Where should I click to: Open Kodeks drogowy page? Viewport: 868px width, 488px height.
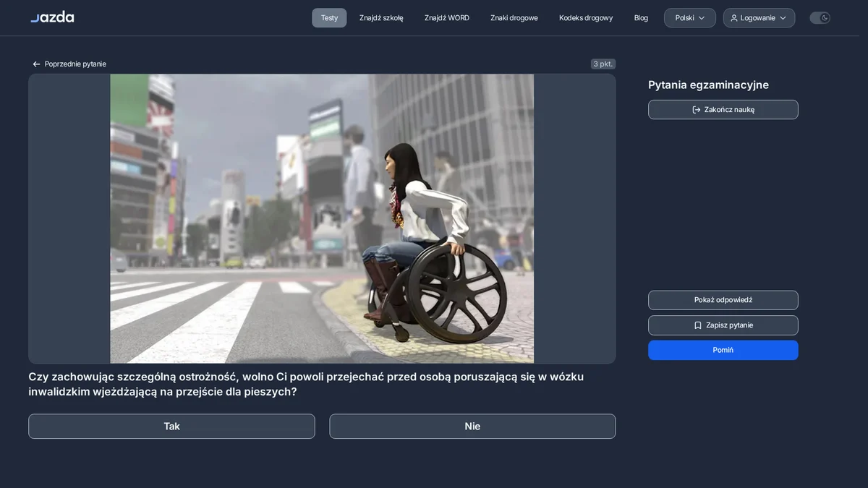click(x=586, y=18)
